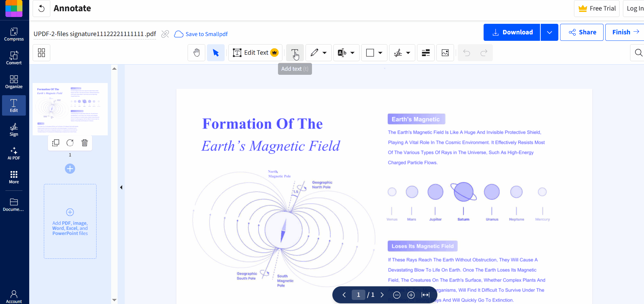Zoom in with the plus icon
This screenshot has width=644, height=304.
(x=411, y=295)
